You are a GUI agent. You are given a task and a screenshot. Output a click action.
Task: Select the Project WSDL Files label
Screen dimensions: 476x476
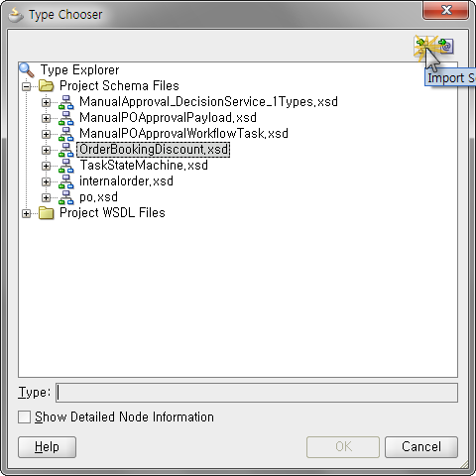(112, 213)
